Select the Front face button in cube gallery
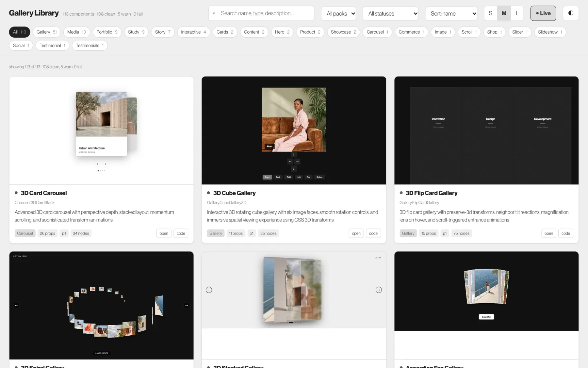The image size is (588, 368). click(267, 177)
